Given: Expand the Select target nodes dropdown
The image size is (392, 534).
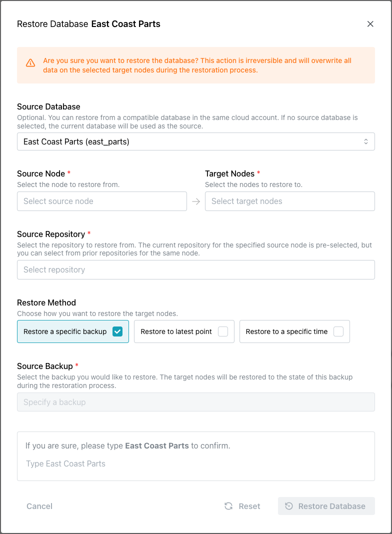Looking at the screenshot, I should click(290, 201).
